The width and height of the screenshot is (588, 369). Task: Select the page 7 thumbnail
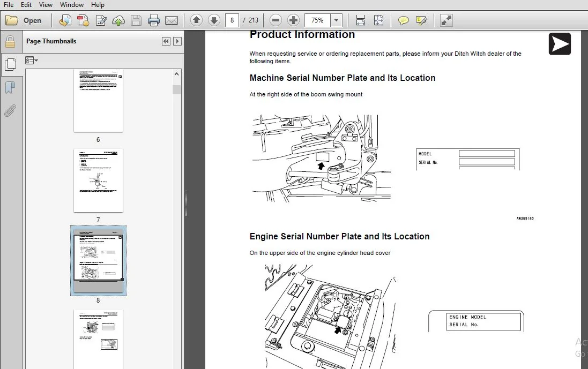click(98, 180)
